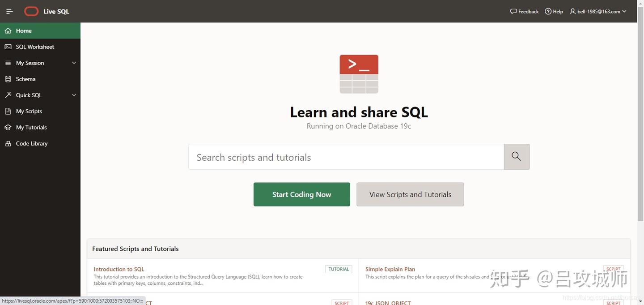Image resolution: width=644 pixels, height=305 pixels.
Task: Click the SQL Worksheet terminal icon
Action: pyautogui.click(x=8, y=47)
